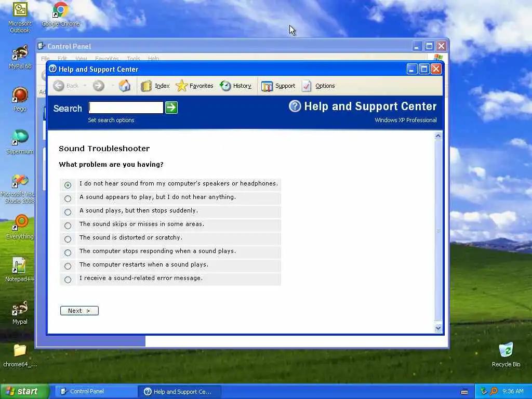Click the 'What problem are you having?' text
532x399 pixels.
[x=111, y=165]
